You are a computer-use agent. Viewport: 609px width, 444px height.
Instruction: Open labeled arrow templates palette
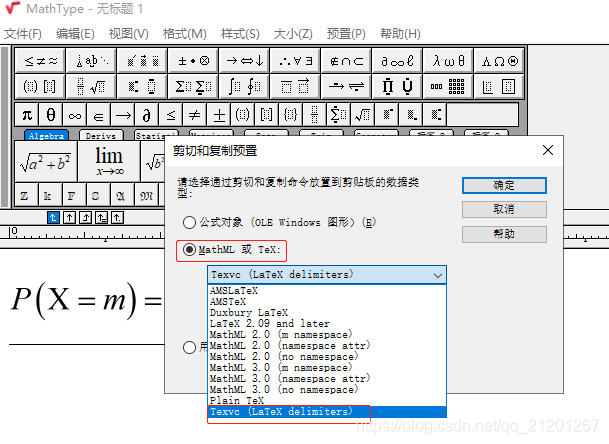click(x=346, y=86)
